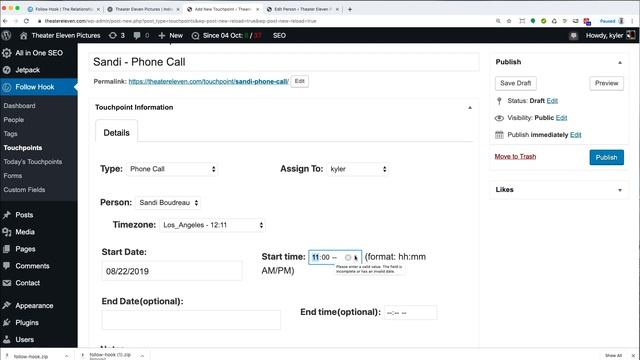Open Touchpoints submenu
The width and height of the screenshot is (640, 360).
[x=22, y=148]
